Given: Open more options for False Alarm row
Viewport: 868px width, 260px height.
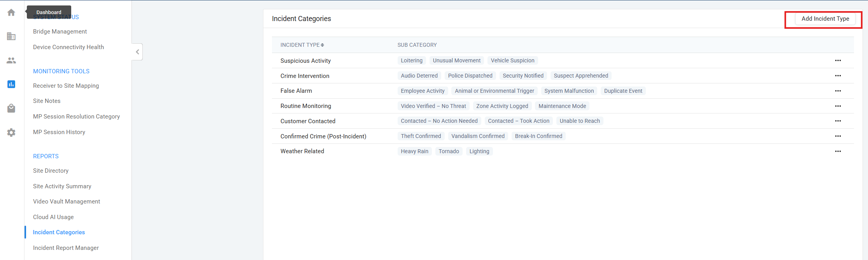Looking at the screenshot, I should click(x=838, y=91).
